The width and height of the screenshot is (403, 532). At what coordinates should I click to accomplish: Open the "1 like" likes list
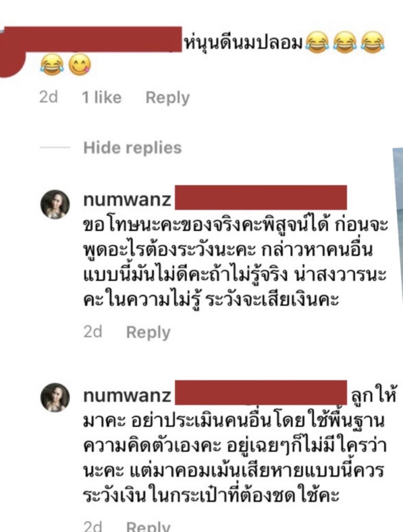click(101, 98)
